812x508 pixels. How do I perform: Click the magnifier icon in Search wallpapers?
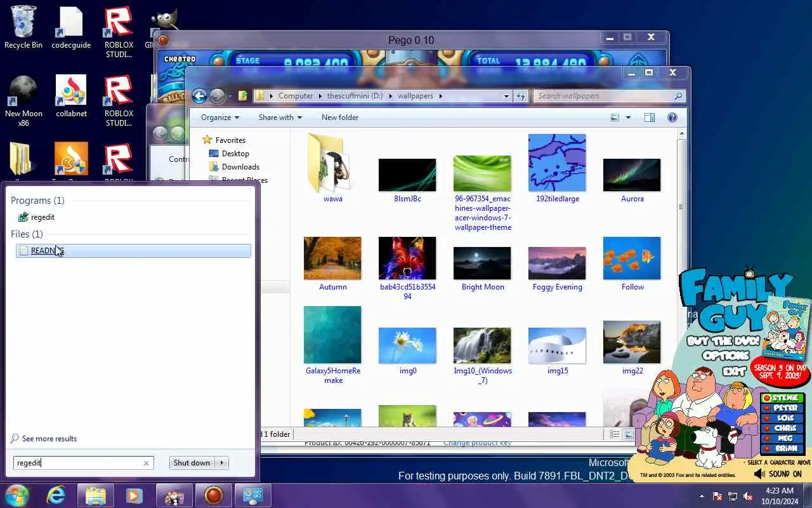click(678, 96)
